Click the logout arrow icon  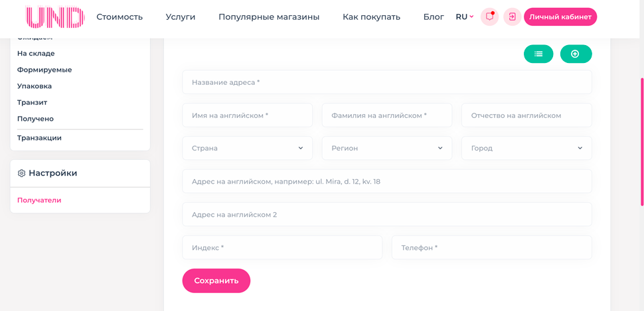[512, 17]
